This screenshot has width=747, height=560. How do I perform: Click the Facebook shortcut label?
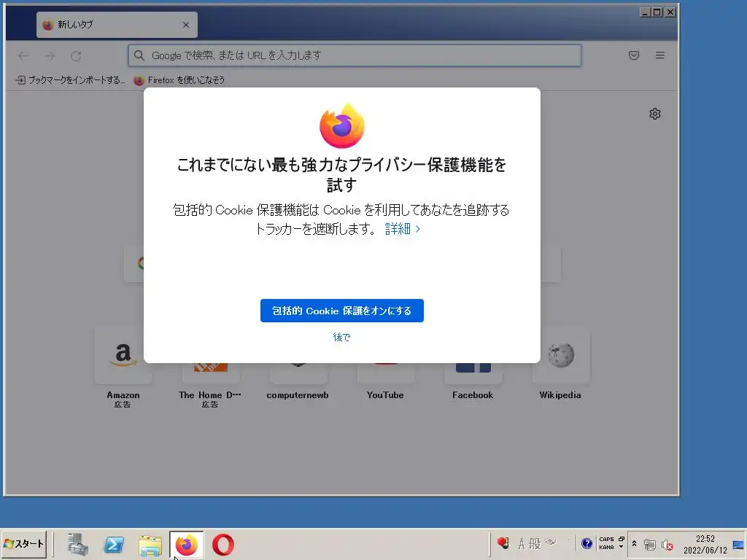(473, 395)
